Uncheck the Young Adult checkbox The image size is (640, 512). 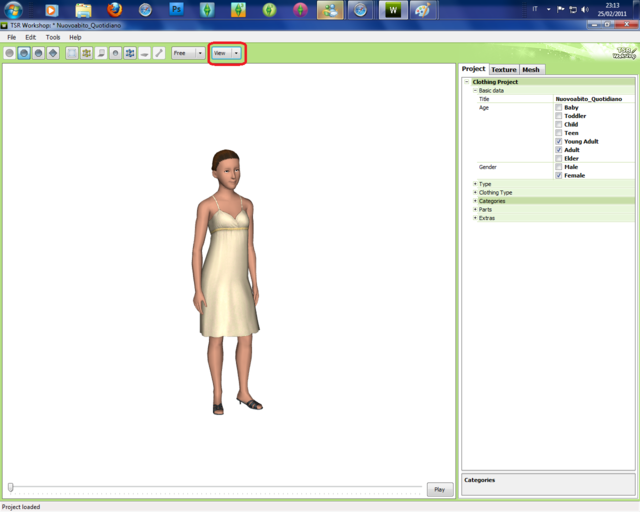click(x=559, y=141)
